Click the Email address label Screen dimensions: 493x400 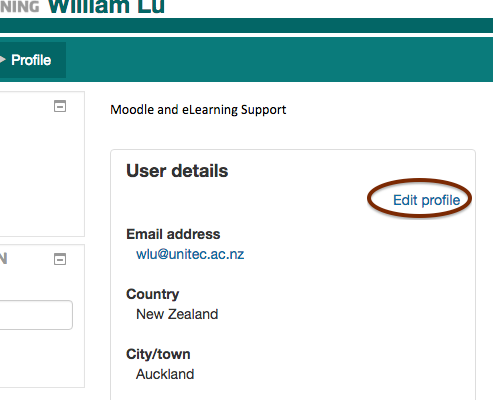coord(173,234)
